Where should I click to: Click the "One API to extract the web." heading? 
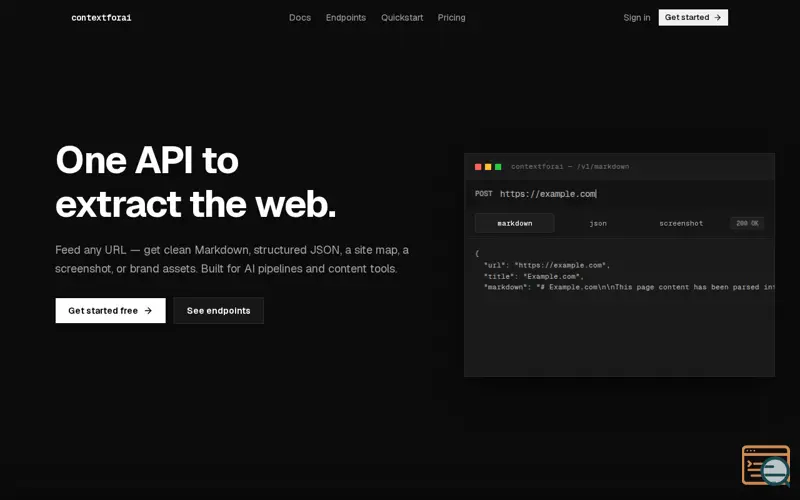pos(195,182)
